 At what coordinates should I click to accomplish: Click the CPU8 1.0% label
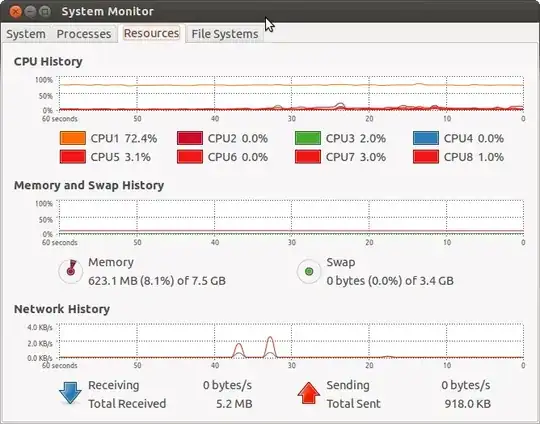[474, 157]
